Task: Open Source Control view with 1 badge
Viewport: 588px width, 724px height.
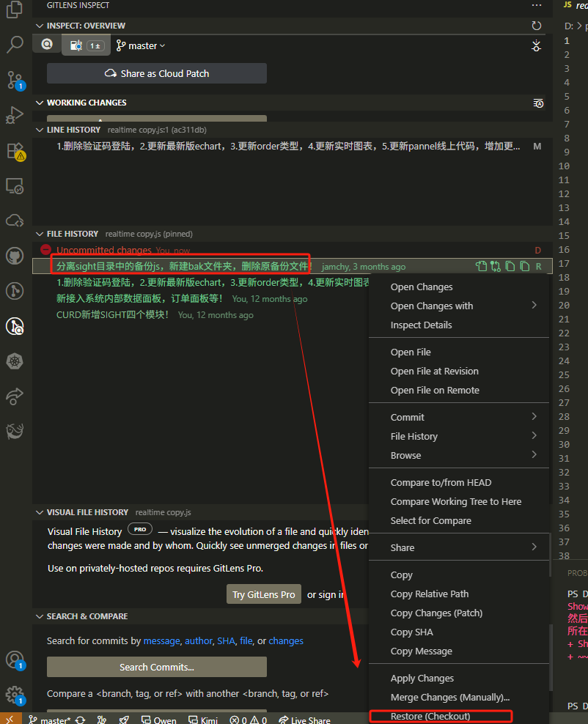Action: point(15,80)
